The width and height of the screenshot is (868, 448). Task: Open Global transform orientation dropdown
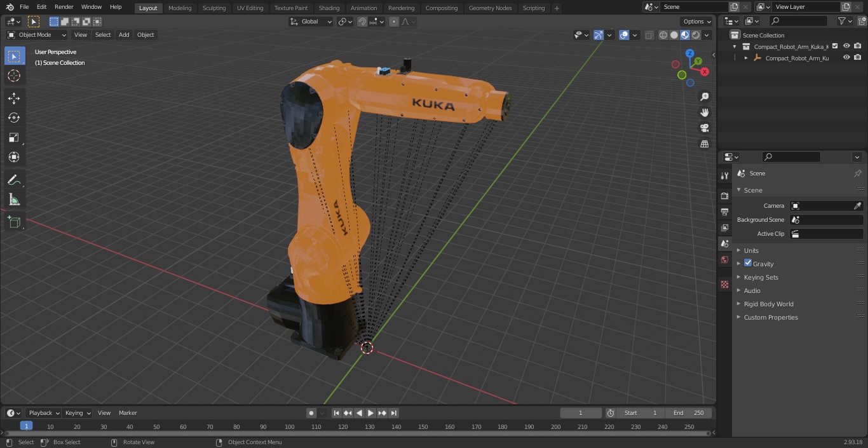click(x=311, y=22)
